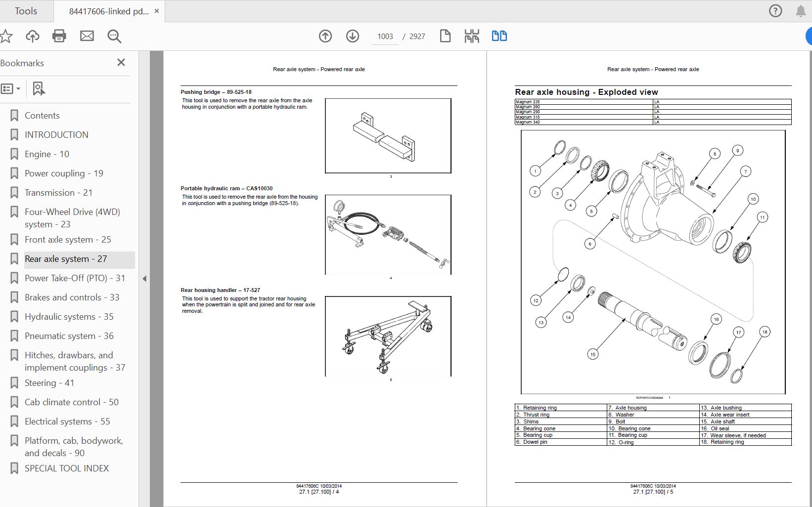Viewport: 812px width, 507px height.
Task: Open the bookmarks options dropdown
Action: click(10, 89)
